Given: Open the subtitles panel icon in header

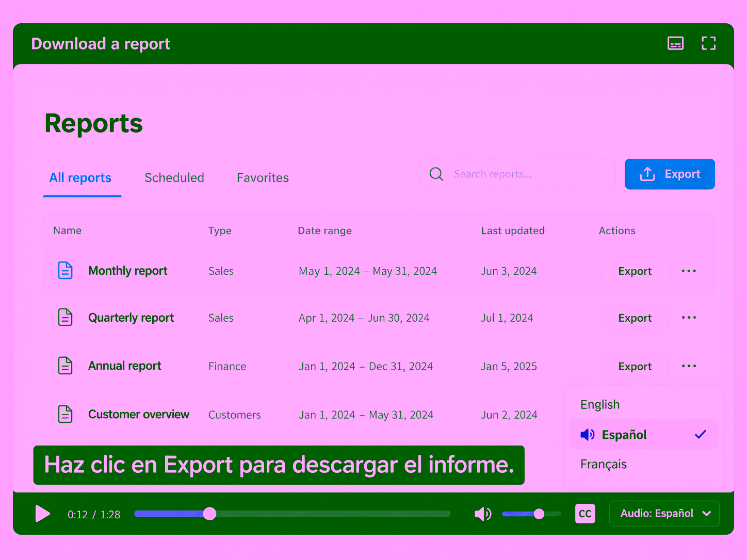Looking at the screenshot, I should coord(675,43).
